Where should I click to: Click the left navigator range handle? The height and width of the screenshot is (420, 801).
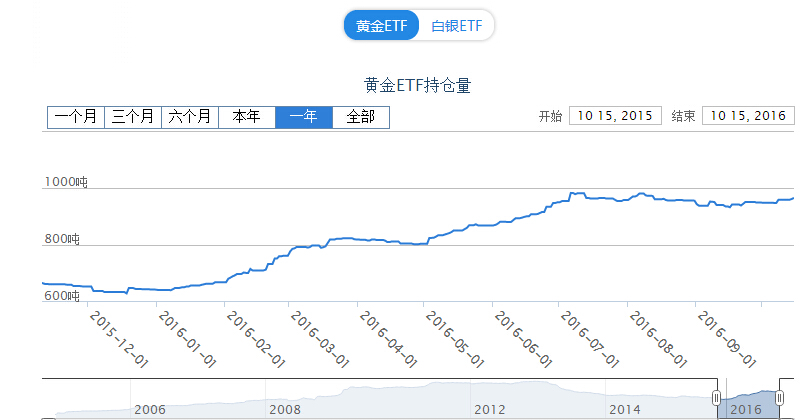pyautogui.click(x=716, y=398)
